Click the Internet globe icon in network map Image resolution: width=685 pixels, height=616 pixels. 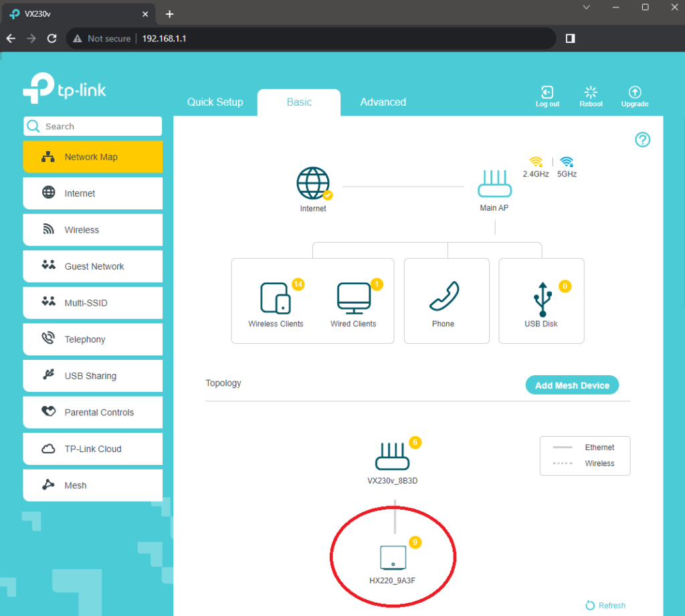313,183
